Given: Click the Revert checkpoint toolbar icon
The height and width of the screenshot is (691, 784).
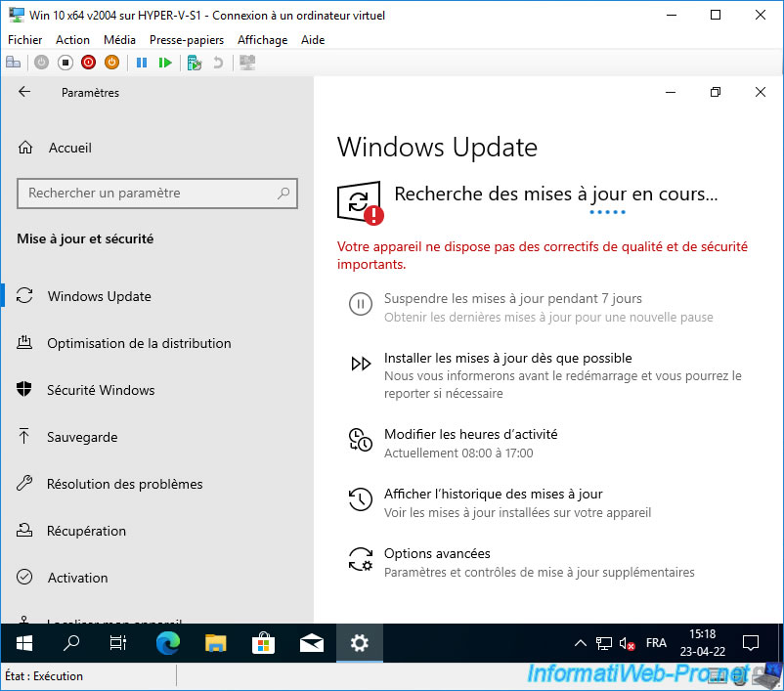Looking at the screenshot, I should (218, 63).
